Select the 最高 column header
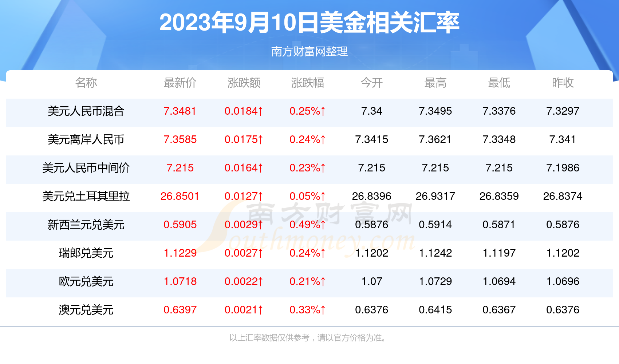 (x=435, y=83)
